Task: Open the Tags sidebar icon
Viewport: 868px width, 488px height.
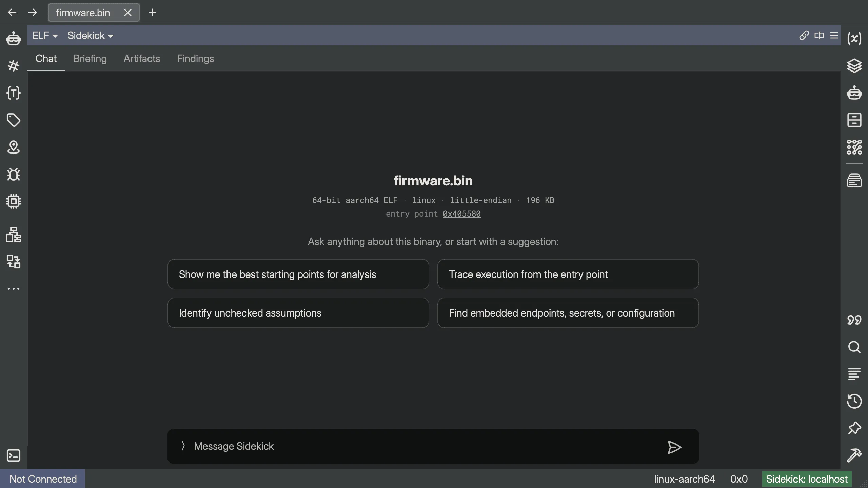Action: [x=14, y=120]
